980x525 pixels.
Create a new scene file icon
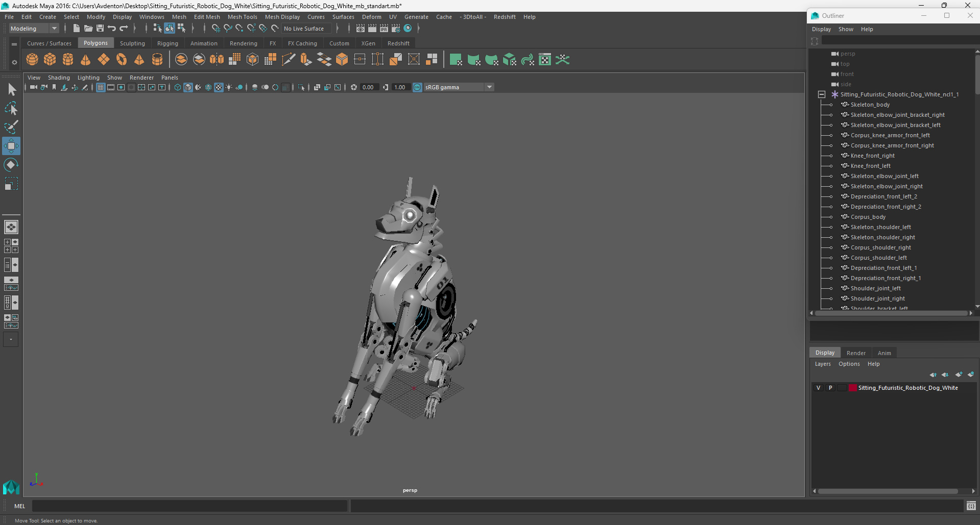[x=76, y=29]
